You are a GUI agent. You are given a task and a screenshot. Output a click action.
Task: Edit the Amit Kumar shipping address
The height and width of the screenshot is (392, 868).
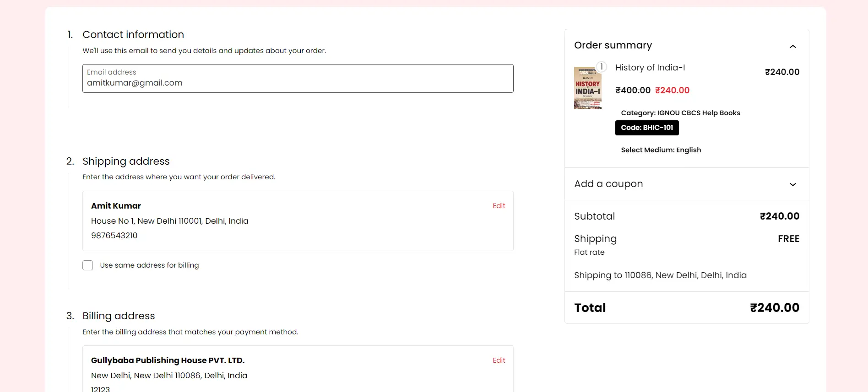(499, 206)
